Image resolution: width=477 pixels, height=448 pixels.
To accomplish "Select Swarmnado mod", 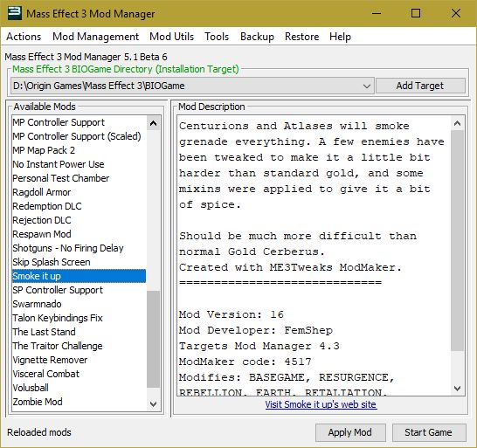I will point(79,305).
